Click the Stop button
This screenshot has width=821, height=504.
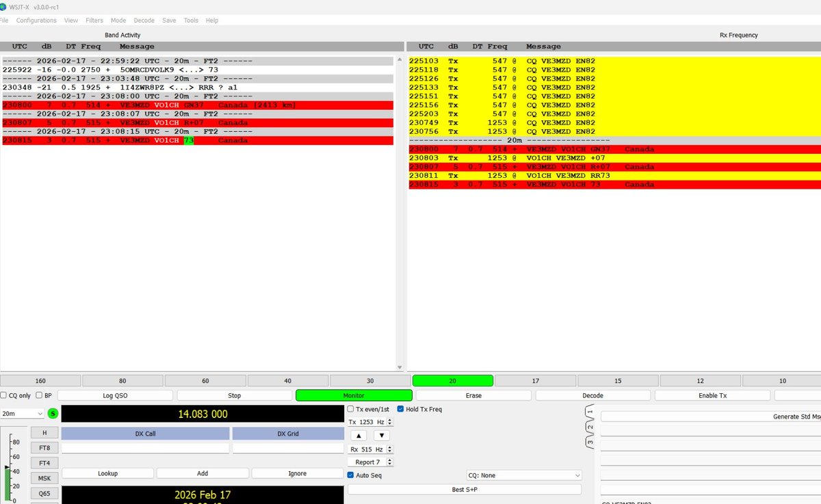coord(234,395)
